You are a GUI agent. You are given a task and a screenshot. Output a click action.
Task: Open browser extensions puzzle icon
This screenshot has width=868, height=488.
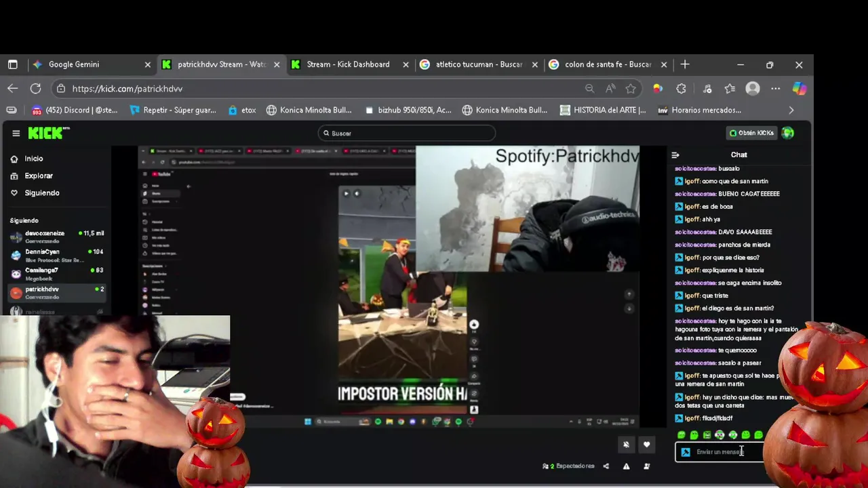pyautogui.click(x=682, y=89)
